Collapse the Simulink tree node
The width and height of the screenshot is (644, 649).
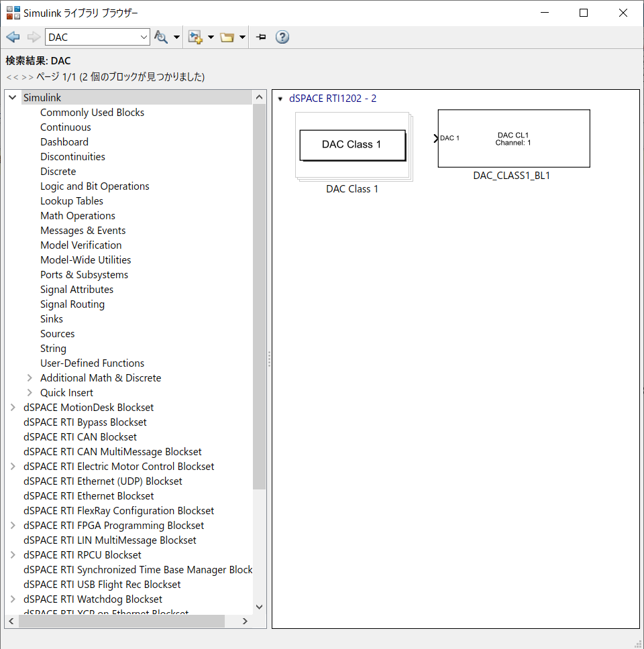(x=12, y=97)
